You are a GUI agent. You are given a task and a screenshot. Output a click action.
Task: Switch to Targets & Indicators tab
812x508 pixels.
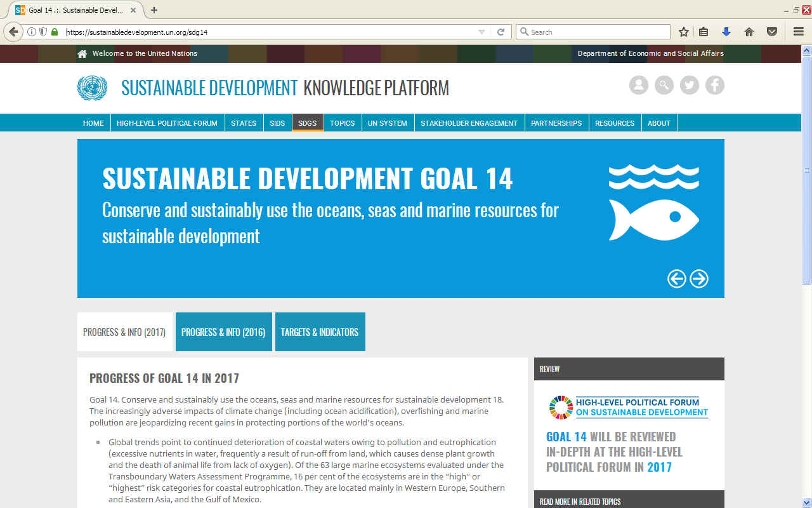coord(320,332)
